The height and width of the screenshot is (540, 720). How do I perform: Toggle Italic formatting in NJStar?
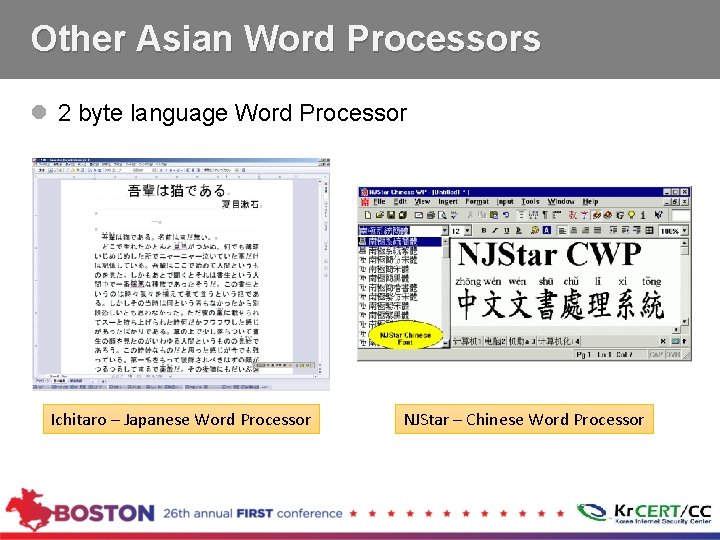(x=495, y=231)
